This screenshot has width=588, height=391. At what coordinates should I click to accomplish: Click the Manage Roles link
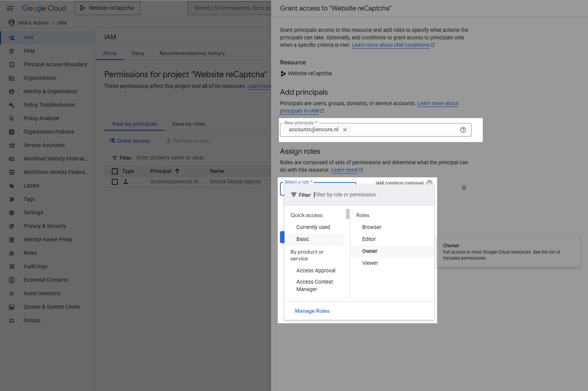point(312,311)
